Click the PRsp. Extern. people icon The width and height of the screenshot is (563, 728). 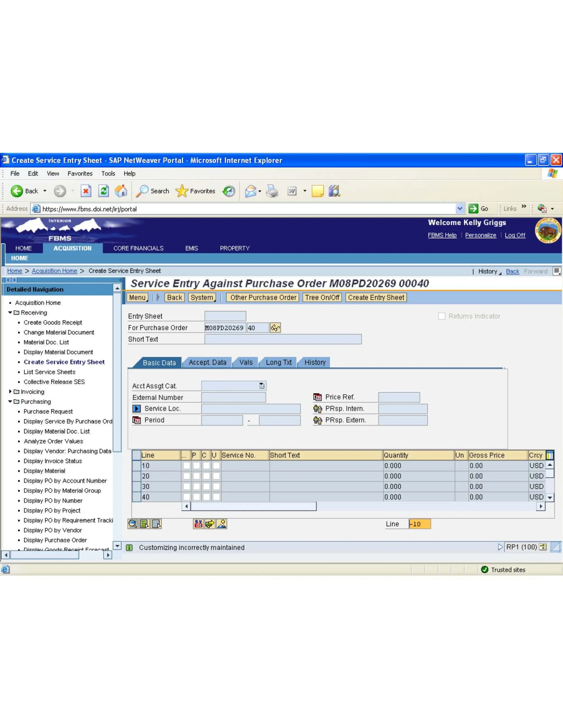click(318, 420)
